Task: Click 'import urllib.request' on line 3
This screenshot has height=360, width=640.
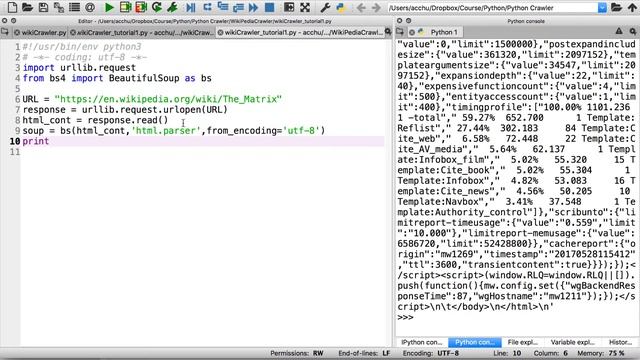Action: click(x=79, y=68)
